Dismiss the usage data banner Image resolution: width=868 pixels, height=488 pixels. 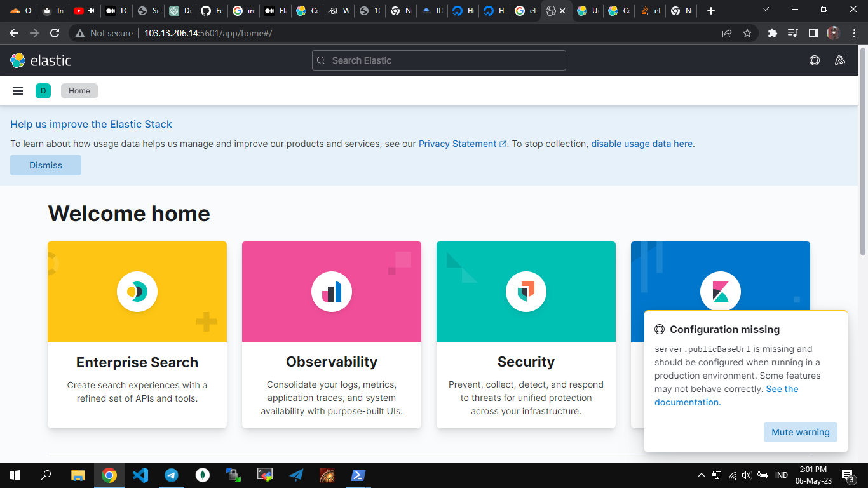pos(46,165)
